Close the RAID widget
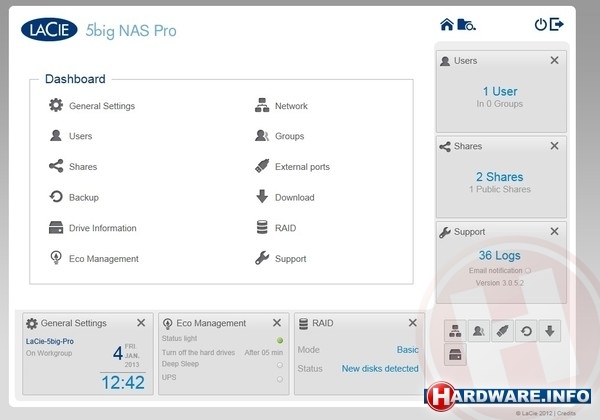Viewport: 600px width, 420px height. (x=412, y=323)
